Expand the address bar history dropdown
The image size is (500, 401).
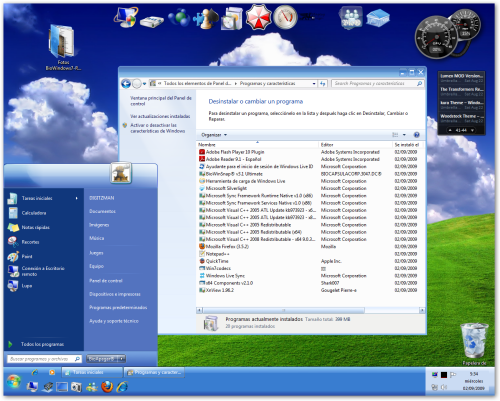[x=314, y=84]
